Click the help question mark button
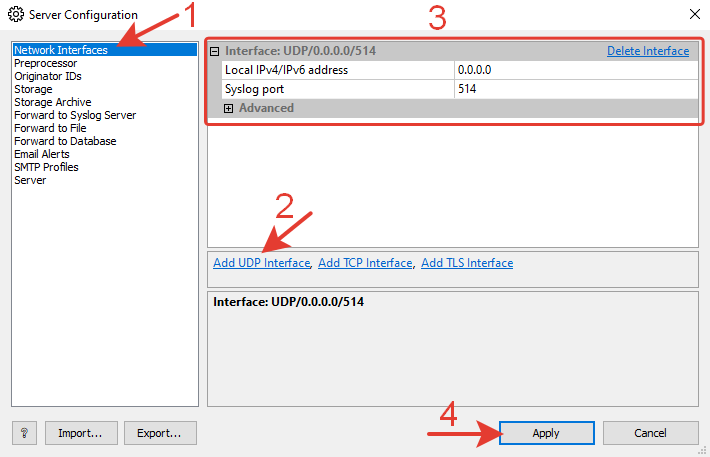This screenshot has width=710, height=457. pos(24,433)
